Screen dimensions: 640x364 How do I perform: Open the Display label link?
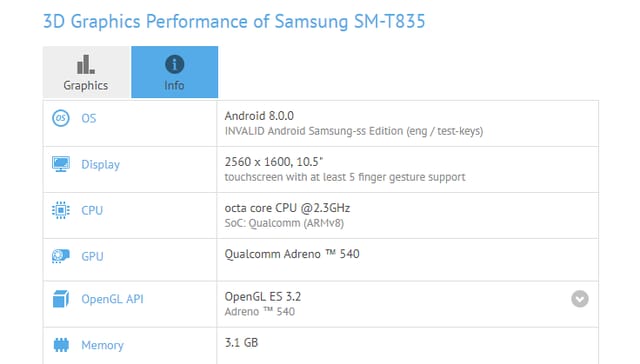[x=100, y=164]
